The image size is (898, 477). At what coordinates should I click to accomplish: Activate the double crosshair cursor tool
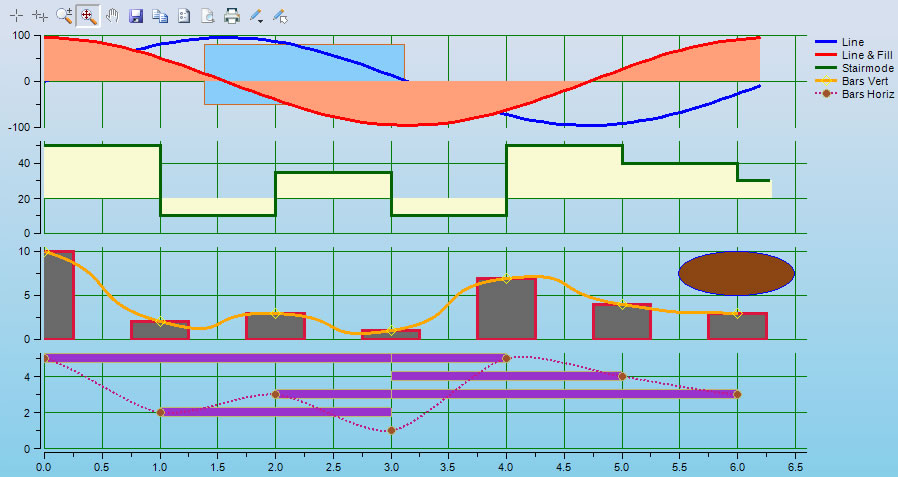pyautogui.click(x=40, y=16)
